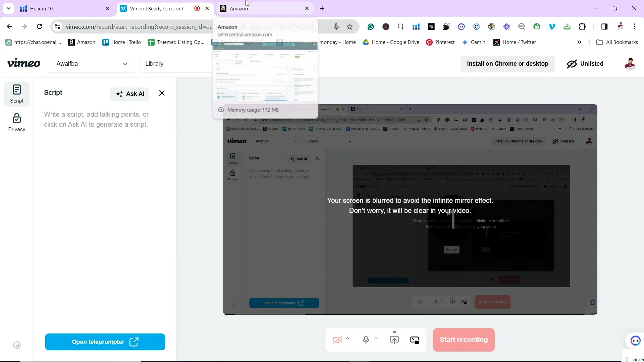Screen dimensions: 644x362
Task: Open teleprompter in new window
Action: 105,342
